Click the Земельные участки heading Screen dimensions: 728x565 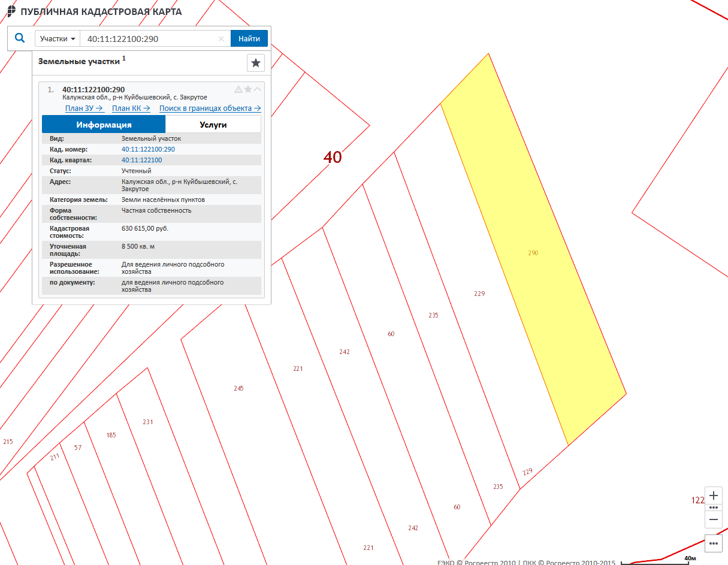[x=79, y=61]
